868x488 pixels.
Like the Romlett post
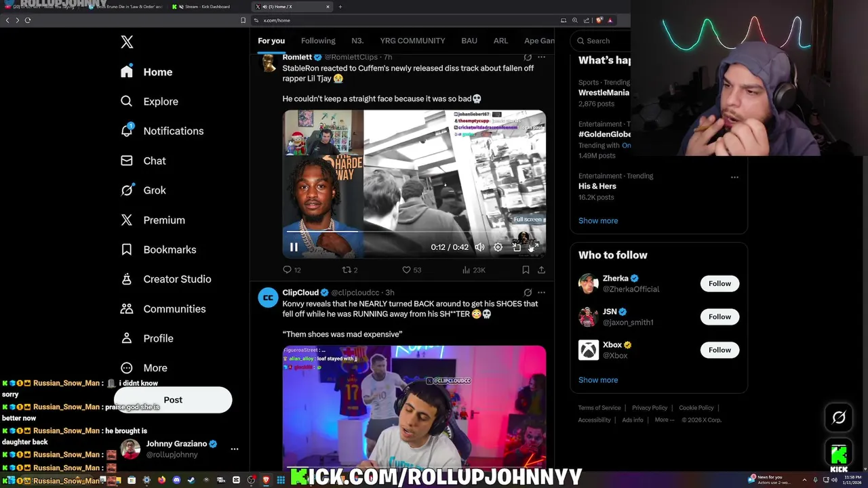coord(411,270)
